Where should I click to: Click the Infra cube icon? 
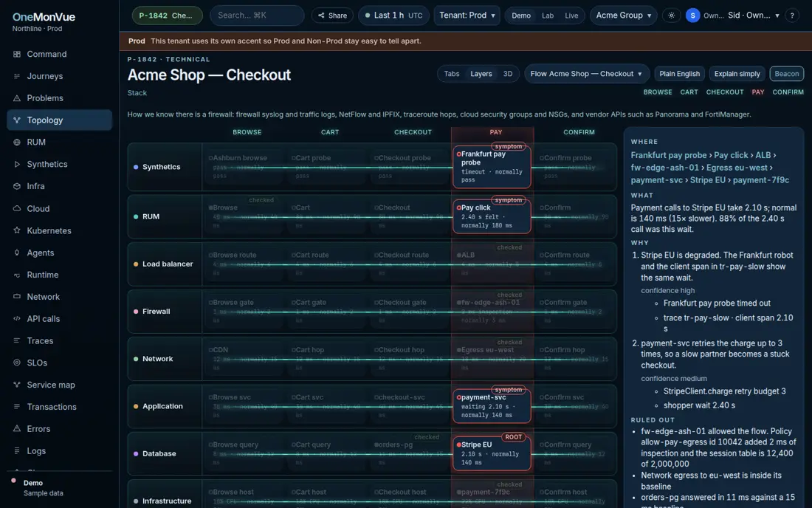click(x=16, y=186)
